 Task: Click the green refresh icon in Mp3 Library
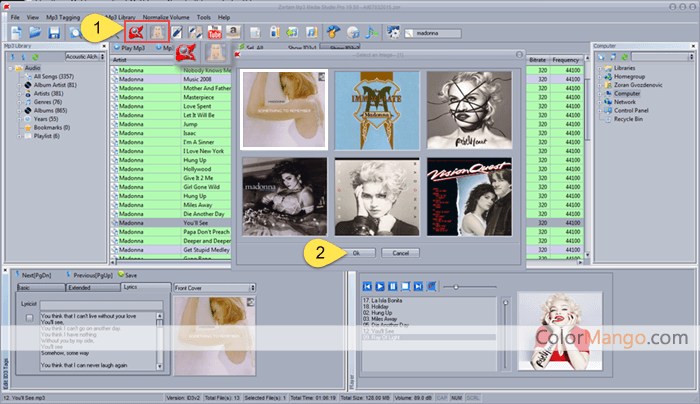coord(35,57)
